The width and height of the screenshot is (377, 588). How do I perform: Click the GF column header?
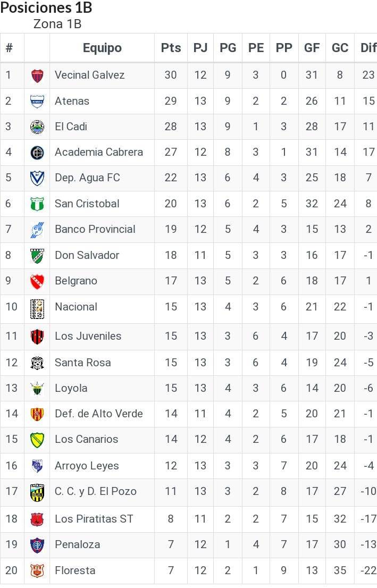[x=312, y=48]
